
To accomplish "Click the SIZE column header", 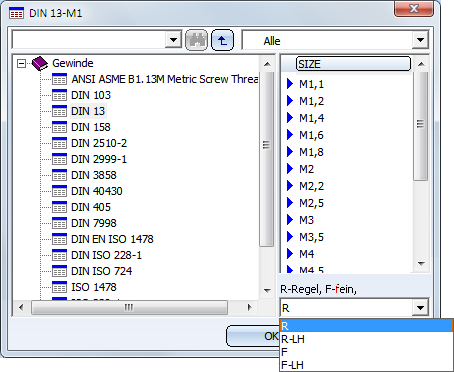I will (353, 64).
